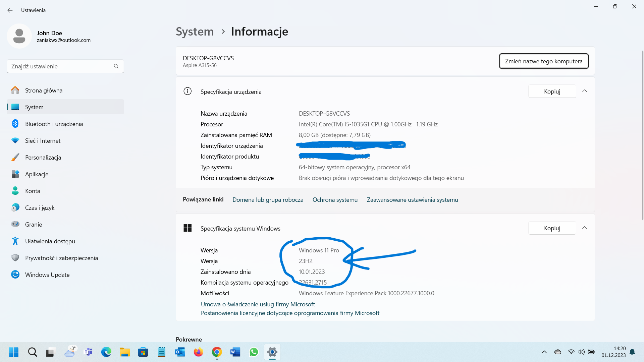The height and width of the screenshot is (362, 644).
Task: Select the 23H2 version value
Action: tap(306, 261)
